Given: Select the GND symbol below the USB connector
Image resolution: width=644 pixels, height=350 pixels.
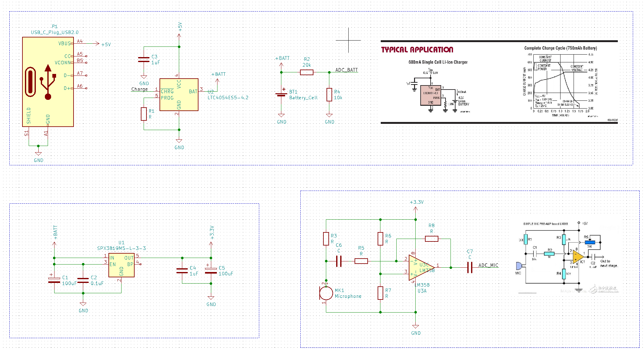Looking at the screenshot, I should click(x=38, y=157).
